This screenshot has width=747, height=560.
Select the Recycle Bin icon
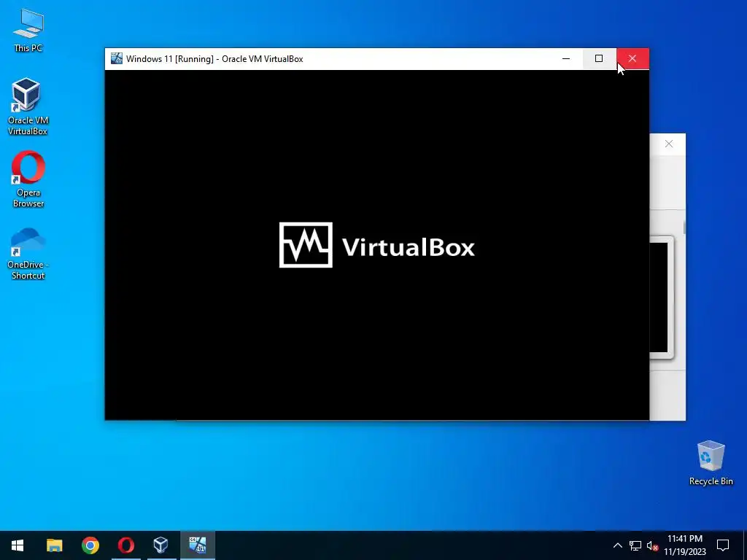tap(711, 463)
